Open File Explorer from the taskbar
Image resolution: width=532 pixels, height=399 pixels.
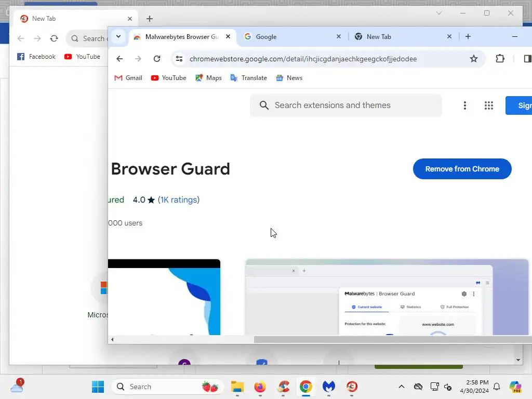click(237, 387)
